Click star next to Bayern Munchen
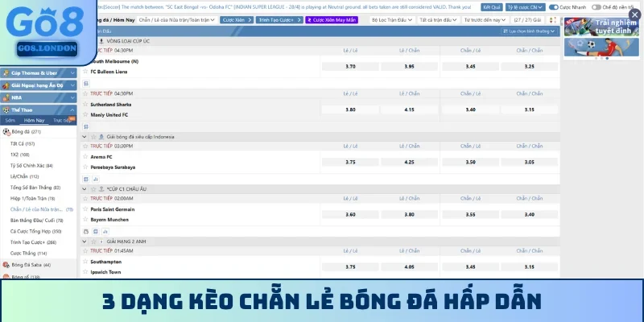The width and height of the screenshot is (644, 322). tap(85, 219)
